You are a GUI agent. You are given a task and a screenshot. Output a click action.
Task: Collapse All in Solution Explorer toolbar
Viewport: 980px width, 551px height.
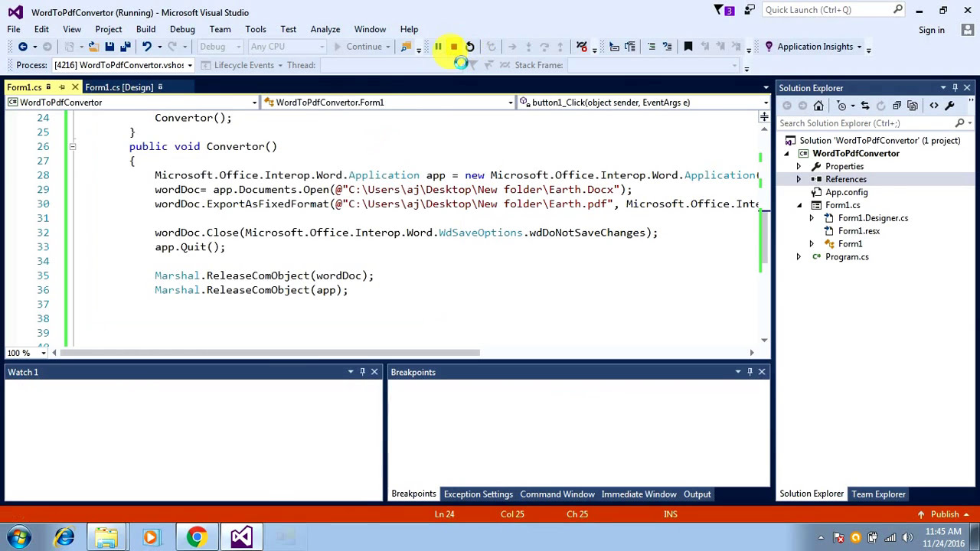[897, 106]
